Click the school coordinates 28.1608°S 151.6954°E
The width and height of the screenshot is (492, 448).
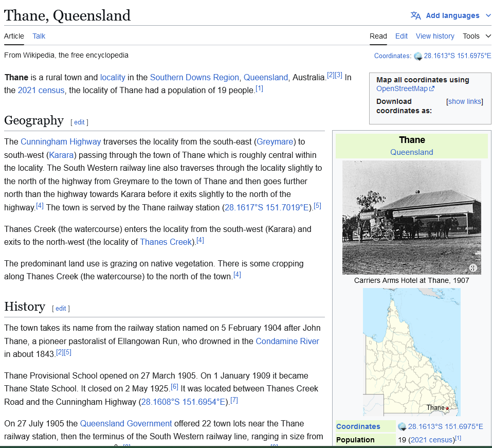pos(183,402)
